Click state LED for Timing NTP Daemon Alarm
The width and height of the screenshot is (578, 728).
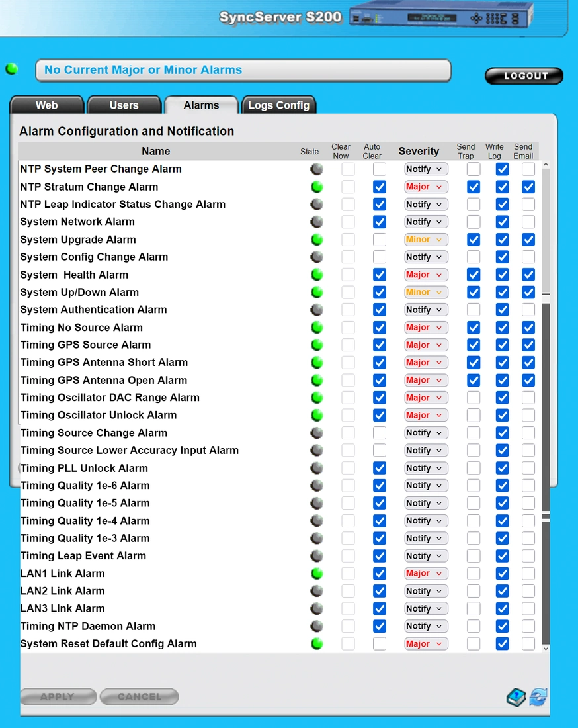(317, 626)
